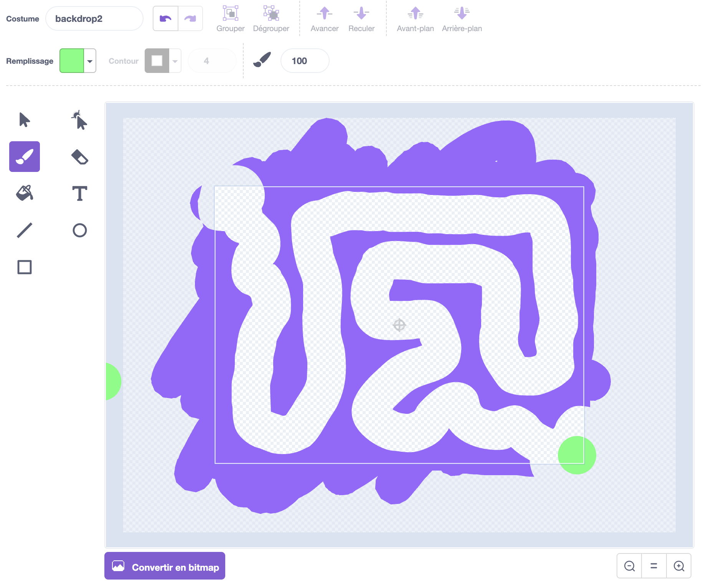
Task: Click the Contour label
Action: click(124, 61)
